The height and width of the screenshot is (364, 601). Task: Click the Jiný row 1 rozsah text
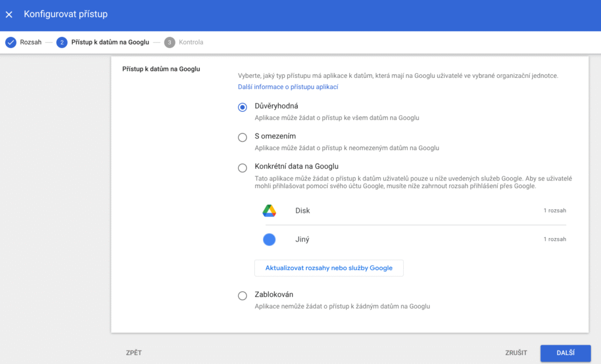click(554, 239)
